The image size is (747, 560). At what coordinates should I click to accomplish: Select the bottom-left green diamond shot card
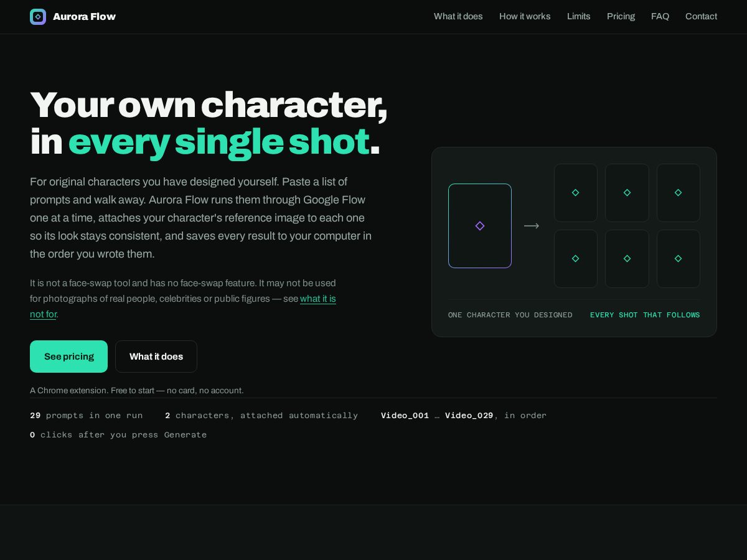[576, 259]
